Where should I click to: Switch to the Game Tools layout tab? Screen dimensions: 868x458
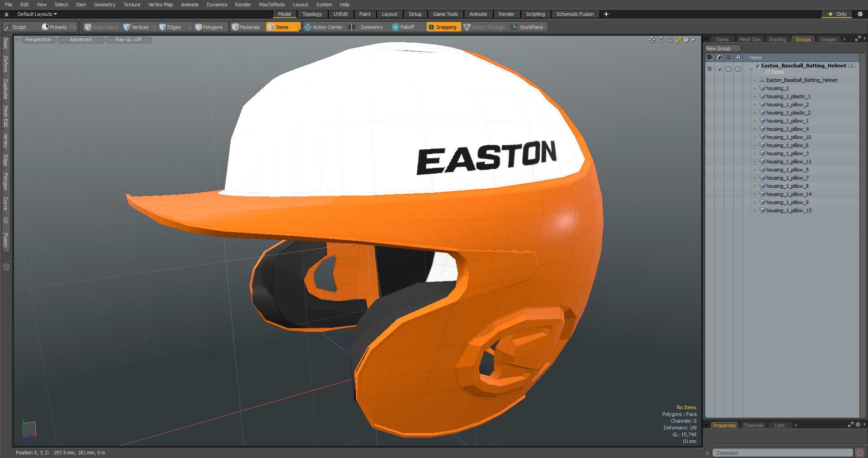445,14
